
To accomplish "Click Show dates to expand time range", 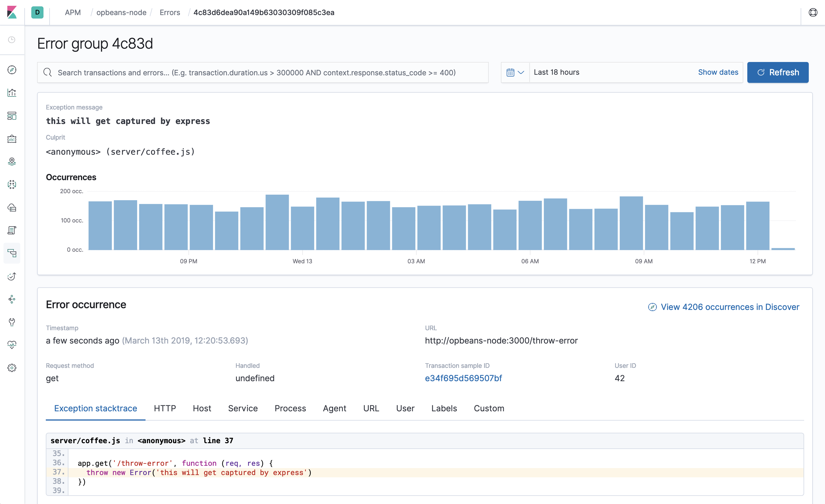I will click(x=717, y=72).
